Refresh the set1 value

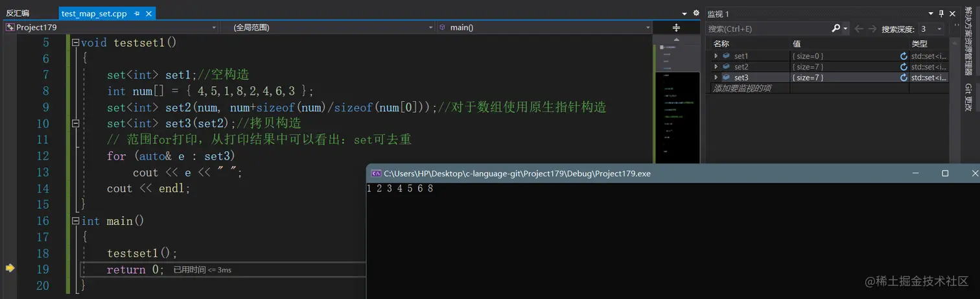pos(904,56)
